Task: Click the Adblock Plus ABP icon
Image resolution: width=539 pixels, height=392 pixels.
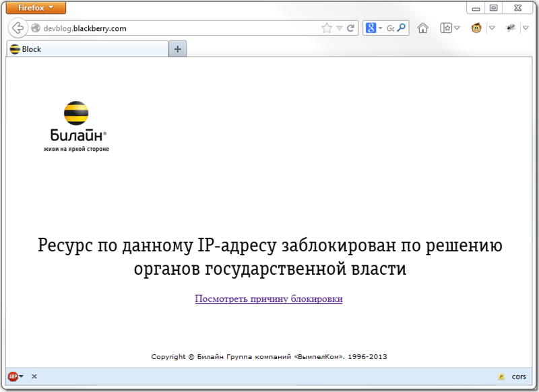Action: [x=13, y=377]
